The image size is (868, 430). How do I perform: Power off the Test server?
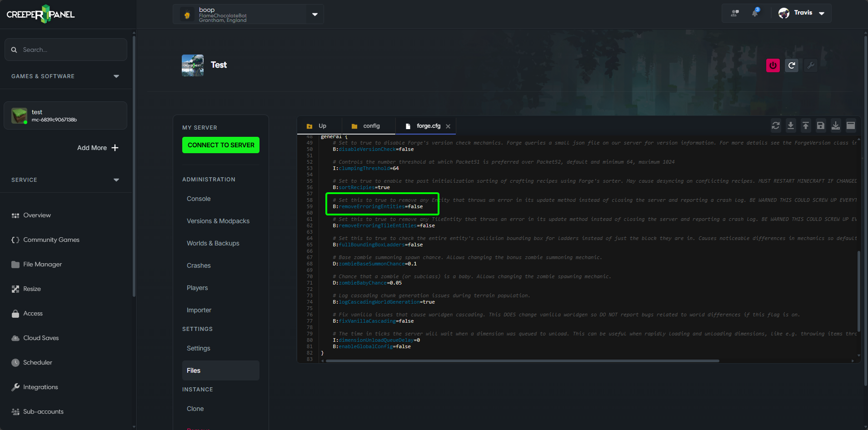[772, 65]
